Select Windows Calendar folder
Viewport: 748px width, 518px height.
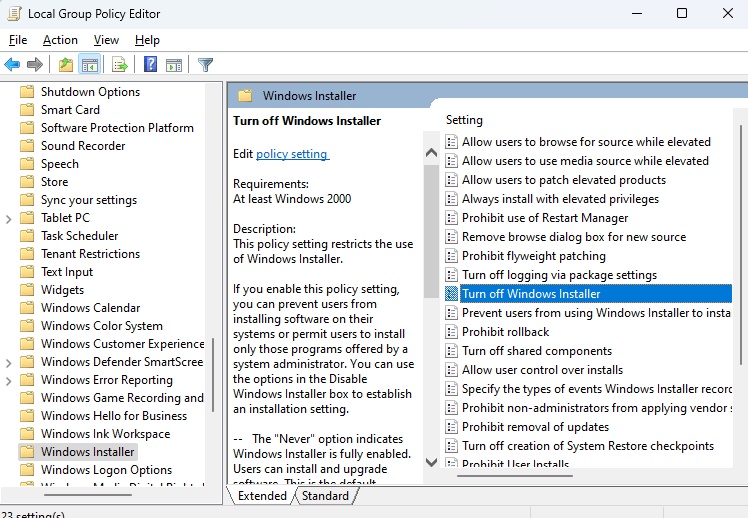[91, 308]
